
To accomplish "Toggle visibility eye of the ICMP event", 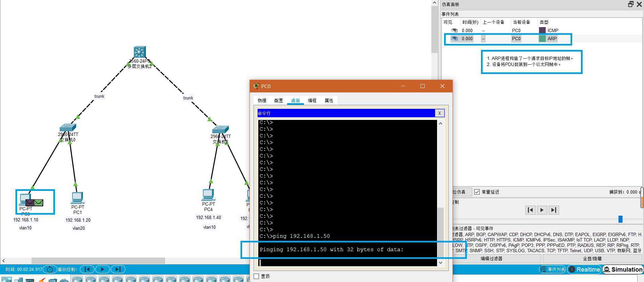I will coord(454,30).
